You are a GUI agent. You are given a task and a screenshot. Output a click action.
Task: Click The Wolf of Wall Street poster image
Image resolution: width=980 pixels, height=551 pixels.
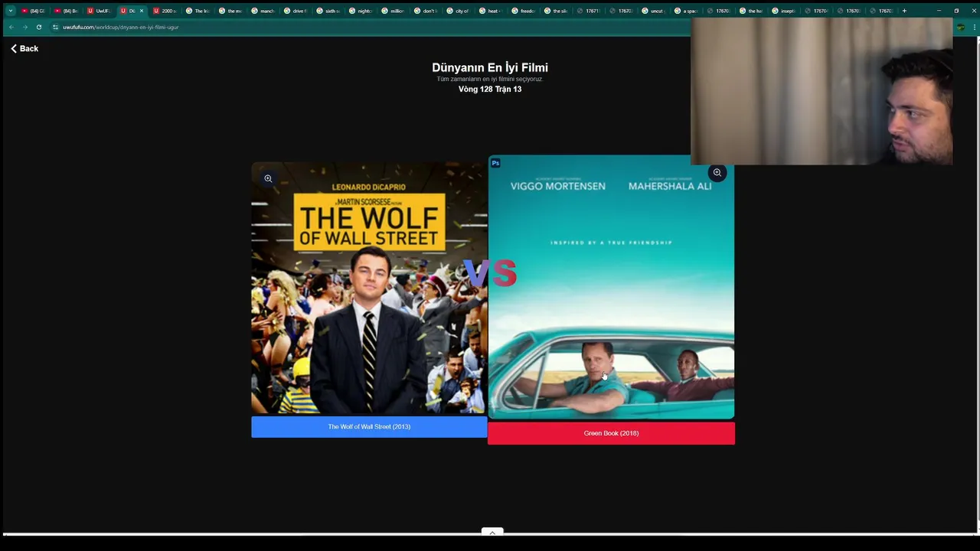pos(369,288)
